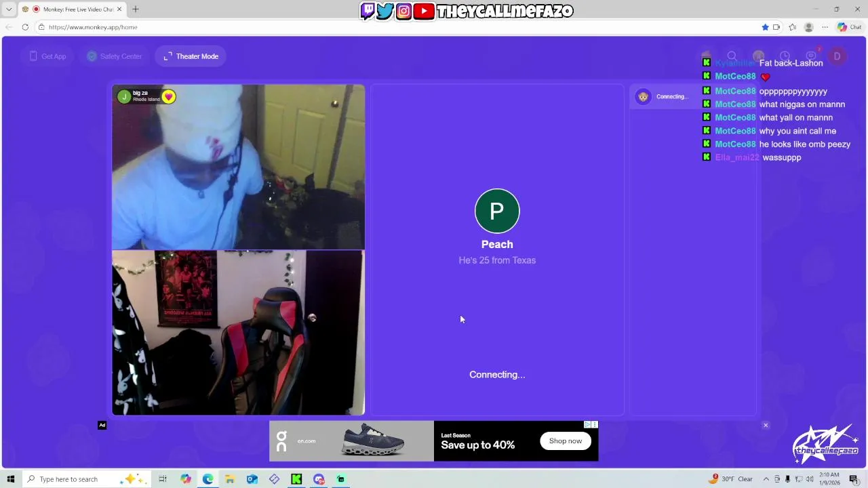Open the Monkey search icon in top nav
This screenshot has height=488, width=868.
click(732, 56)
